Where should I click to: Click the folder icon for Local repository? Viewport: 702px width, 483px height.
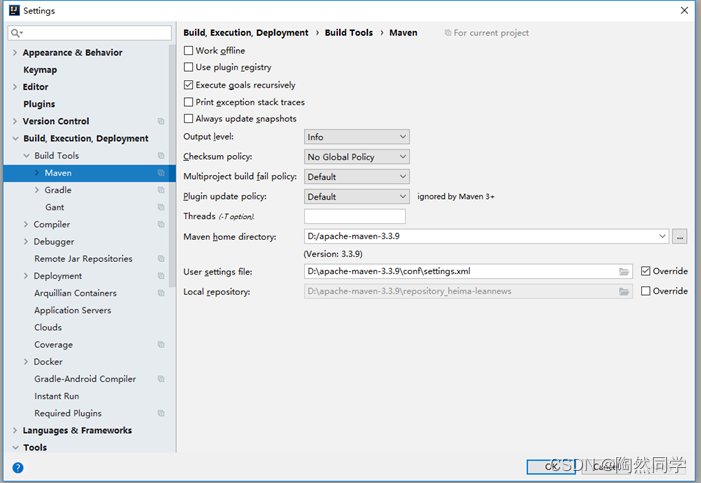(624, 291)
